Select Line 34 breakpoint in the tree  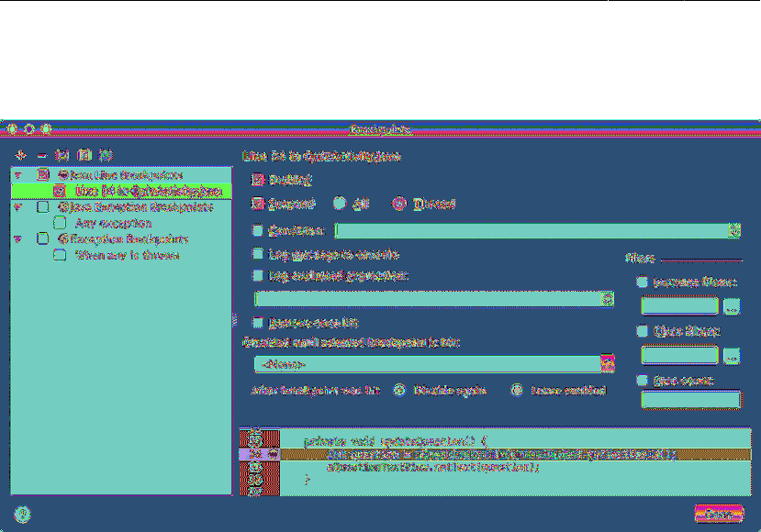click(121, 191)
